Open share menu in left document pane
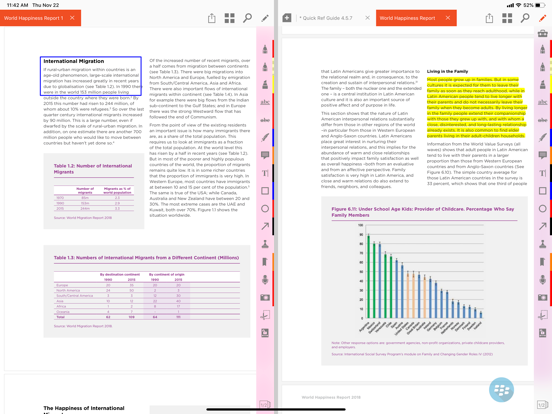The image size is (552, 414). coord(212,18)
